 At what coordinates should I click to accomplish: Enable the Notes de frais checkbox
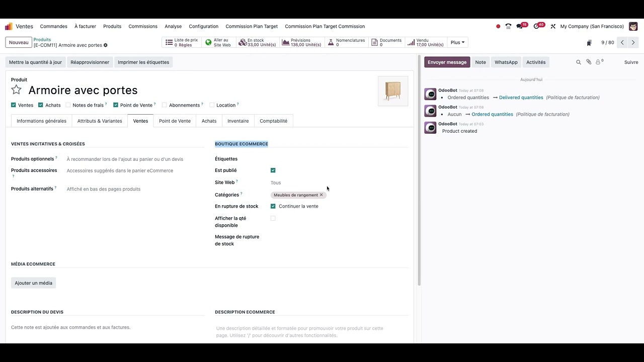tap(68, 105)
